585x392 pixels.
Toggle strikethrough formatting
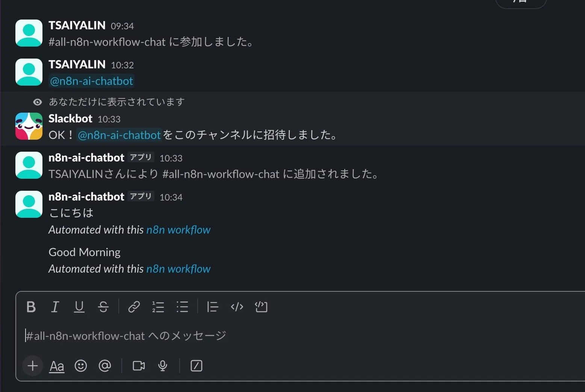point(103,307)
